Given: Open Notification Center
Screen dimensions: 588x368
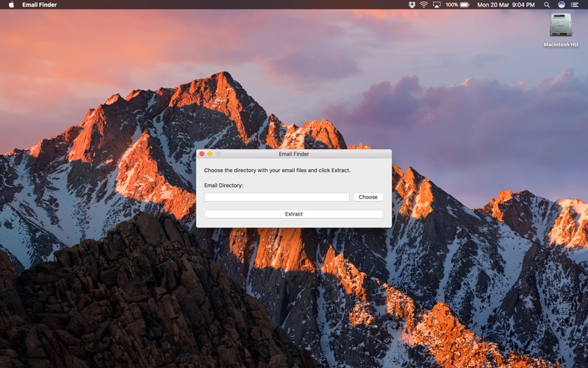Looking at the screenshot, I should pyautogui.click(x=575, y=5).
